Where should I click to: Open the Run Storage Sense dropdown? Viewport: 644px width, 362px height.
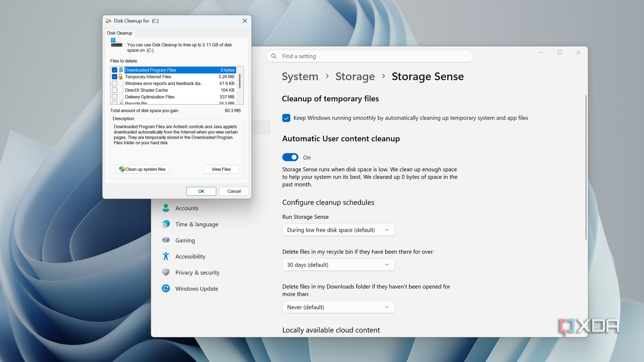pyautogui.click(x=338, y=230)
